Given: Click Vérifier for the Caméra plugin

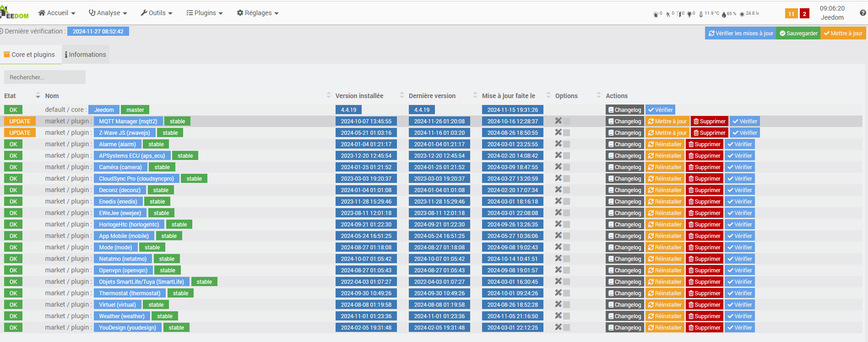Looking at the screenshot, I should 740,167.
